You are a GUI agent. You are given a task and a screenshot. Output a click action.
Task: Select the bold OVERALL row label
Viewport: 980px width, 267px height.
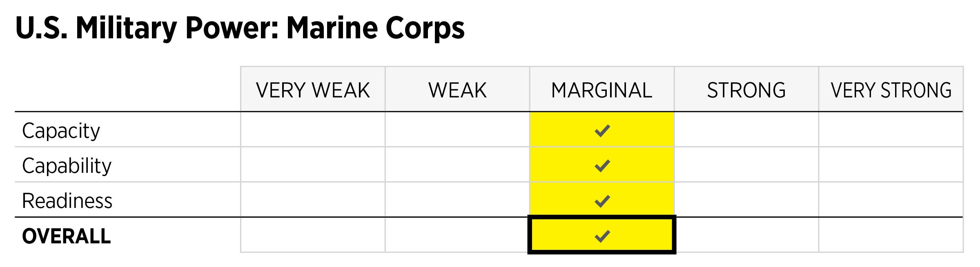[67, 236]
